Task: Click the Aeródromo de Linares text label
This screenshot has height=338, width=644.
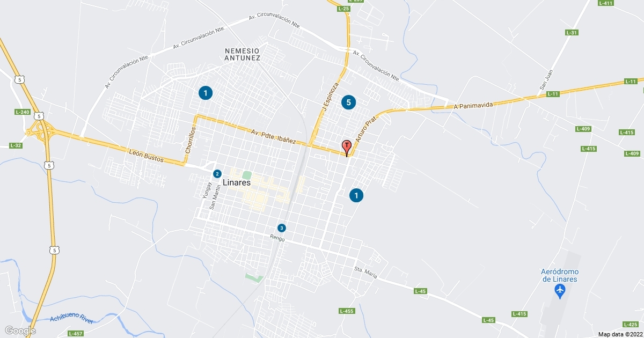Action: pyautogui.click(x=560, y=276)
